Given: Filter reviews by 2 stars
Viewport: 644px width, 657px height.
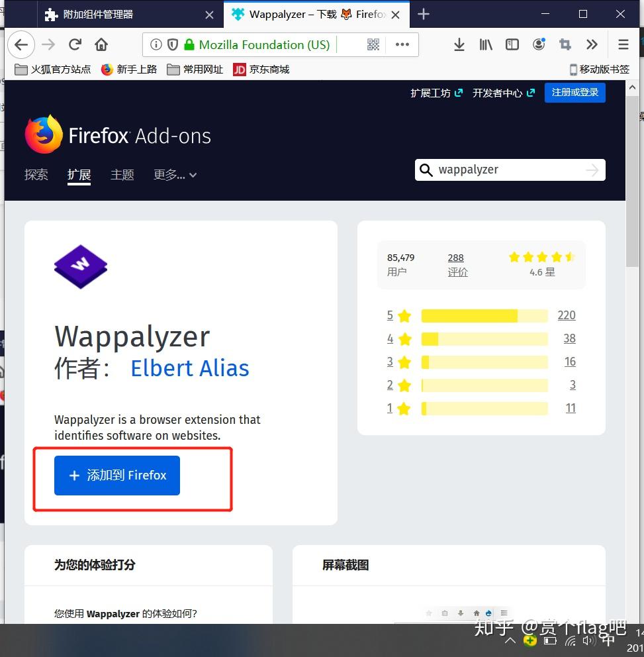Looking at the screenshot, I should [x=398, y=385].
